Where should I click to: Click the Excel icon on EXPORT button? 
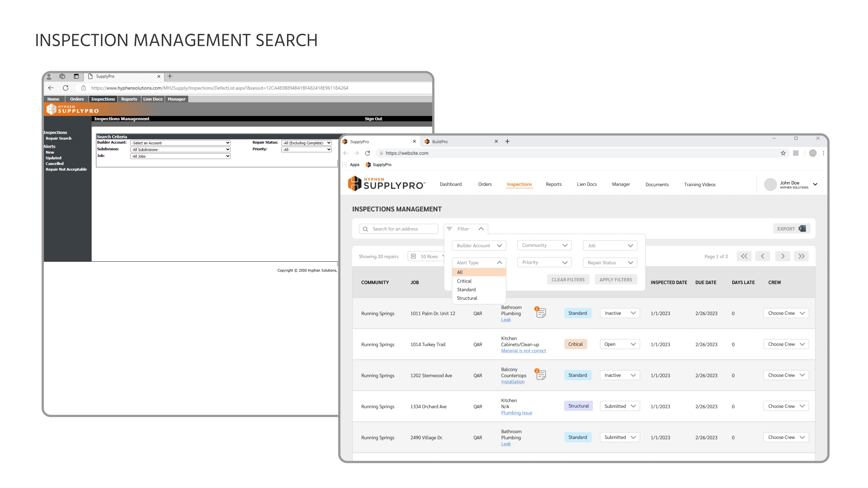click(802, 229)
